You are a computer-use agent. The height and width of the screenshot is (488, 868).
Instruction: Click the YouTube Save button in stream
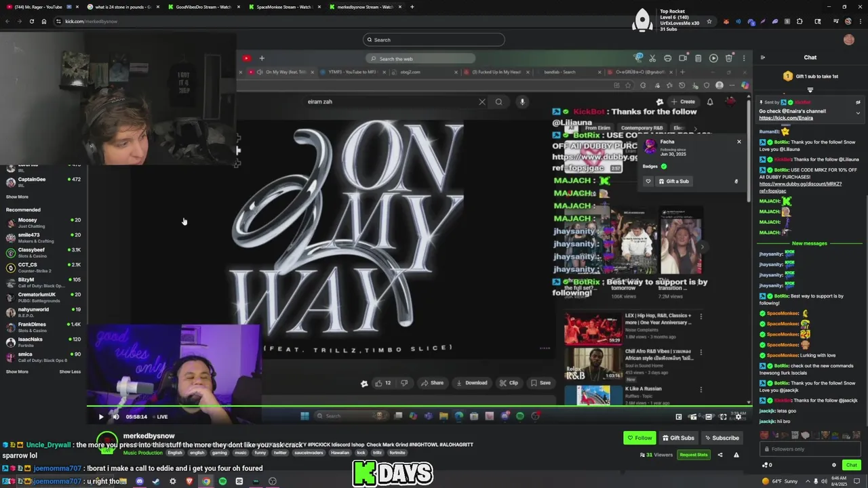pyautogui.click(x=540, y=383)
